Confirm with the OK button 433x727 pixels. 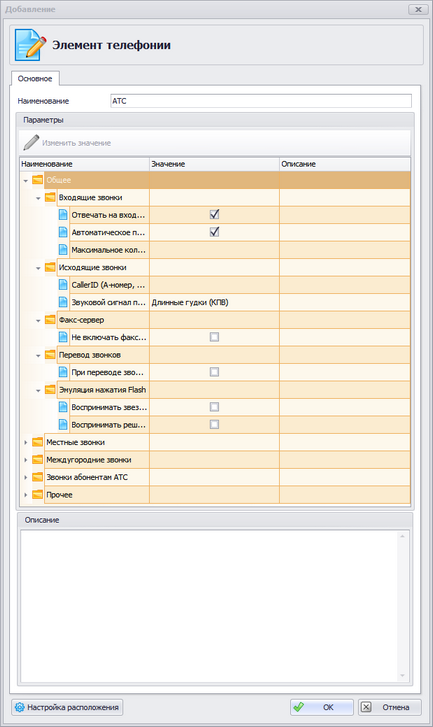[322, 707]
